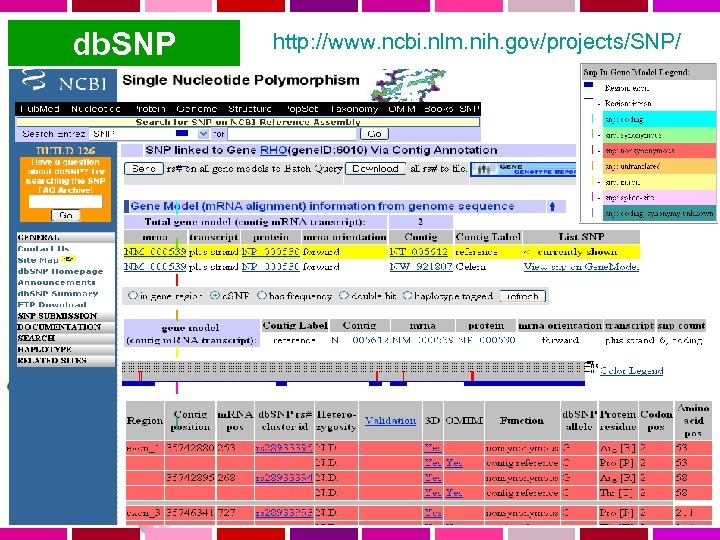Open Taxonomy in the black nav bar

click(354, 109)
